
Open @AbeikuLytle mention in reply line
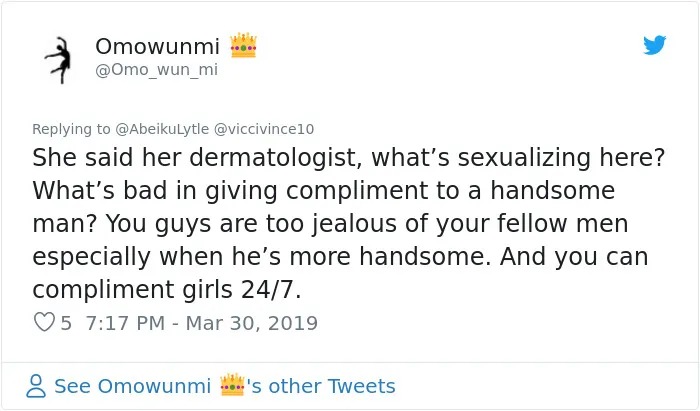click(x=162, y=129)
